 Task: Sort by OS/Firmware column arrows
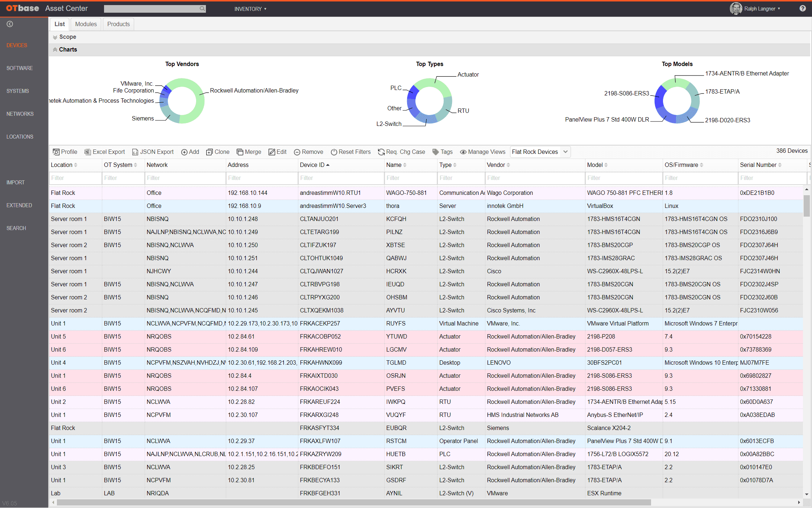[x=701, y=165]
